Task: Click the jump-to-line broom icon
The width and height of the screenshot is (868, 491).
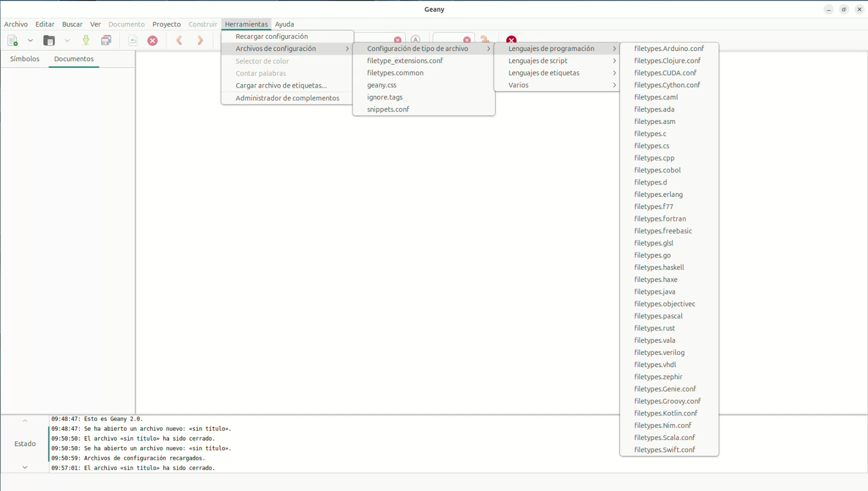Action: (485, 39)
